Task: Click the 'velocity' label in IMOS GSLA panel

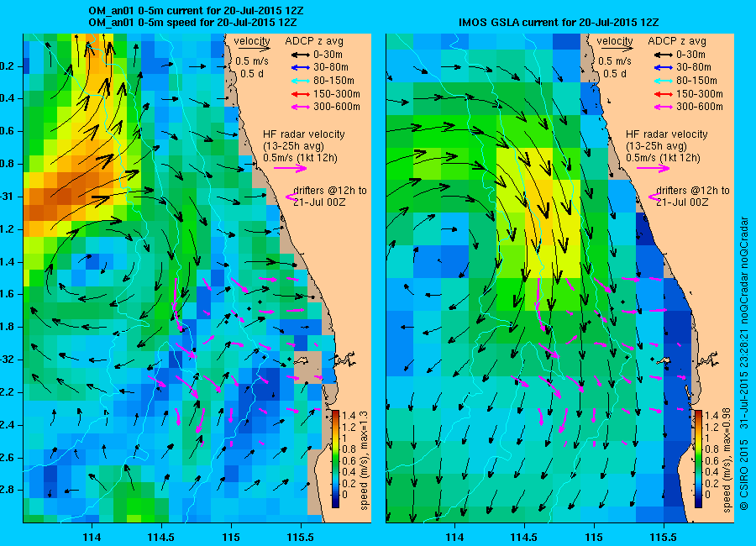Action: tap(615, 41)
